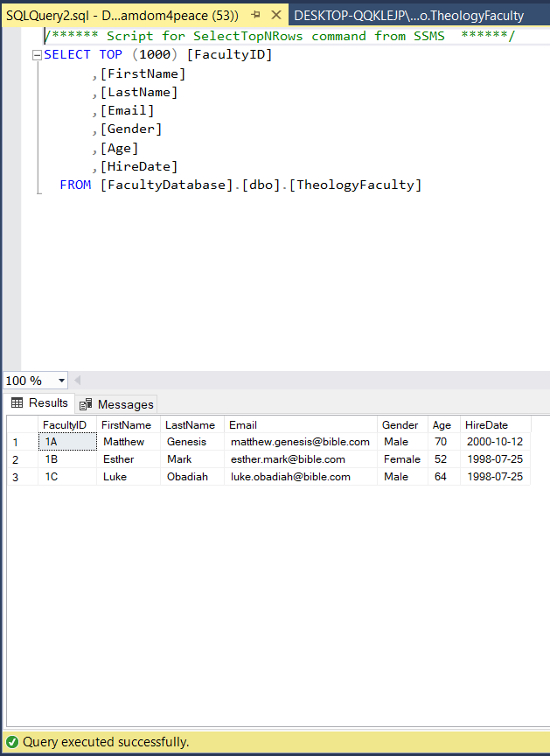
Task: Select the LastName column header
Action: pyautogui.click(x=192, y=424)
